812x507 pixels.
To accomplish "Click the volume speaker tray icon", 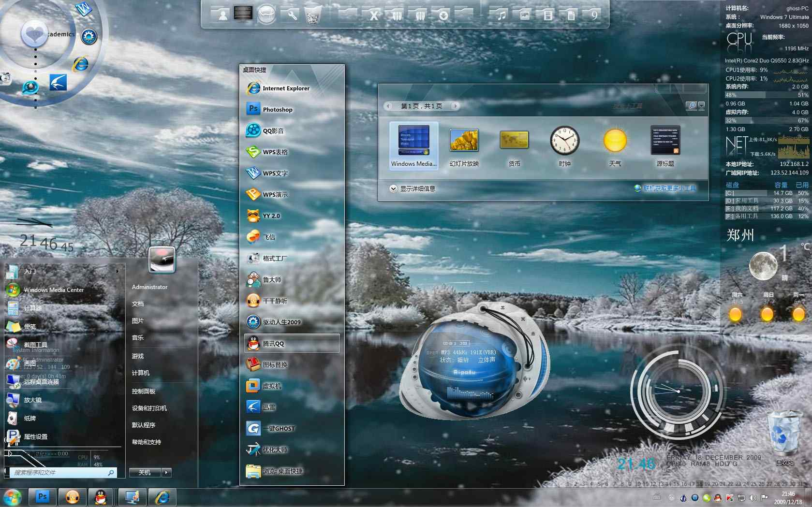I will tap(753, 497).
